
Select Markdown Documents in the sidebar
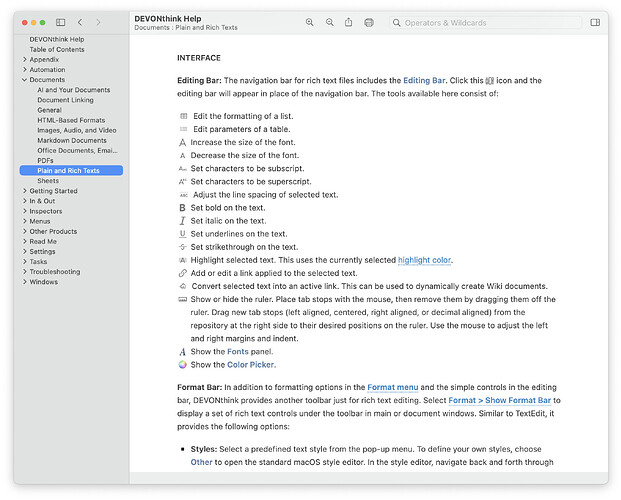[x=71, y=140]
